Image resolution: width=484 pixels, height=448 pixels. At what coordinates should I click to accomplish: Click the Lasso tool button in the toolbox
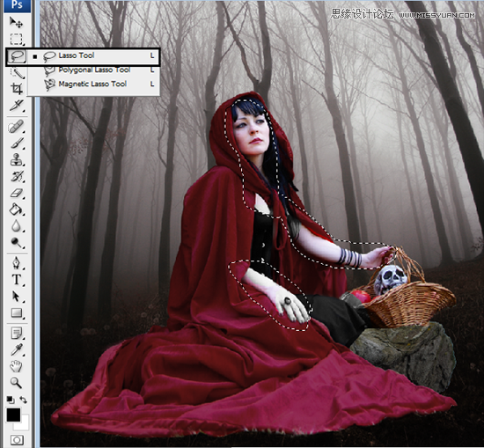17,56
